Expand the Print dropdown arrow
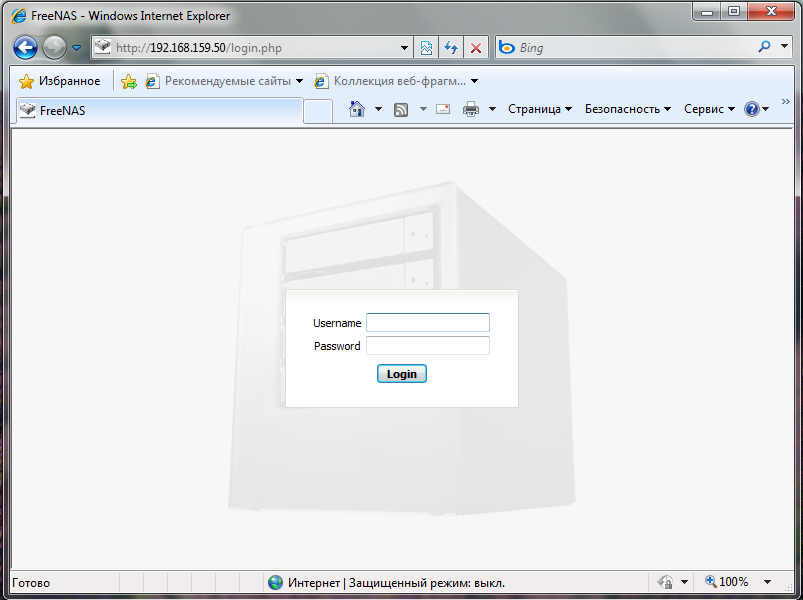This screenshot has width=803, height=600. click(x=492, y=109)
